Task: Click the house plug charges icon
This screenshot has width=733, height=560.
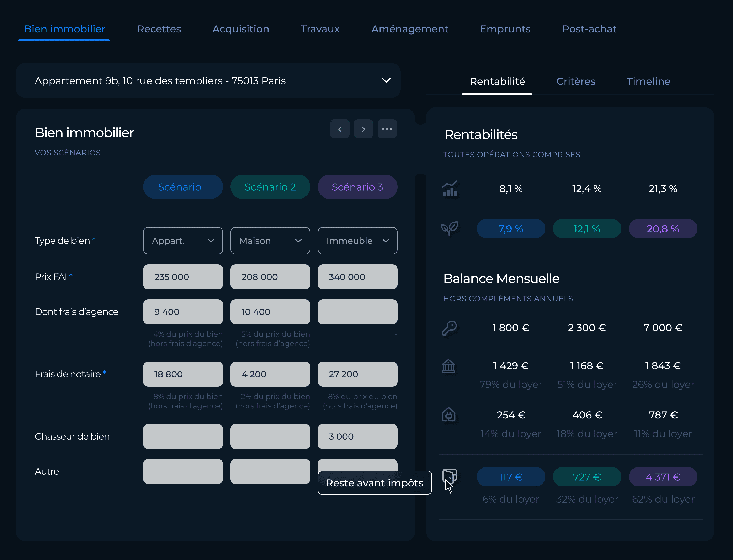Action: 448,415
